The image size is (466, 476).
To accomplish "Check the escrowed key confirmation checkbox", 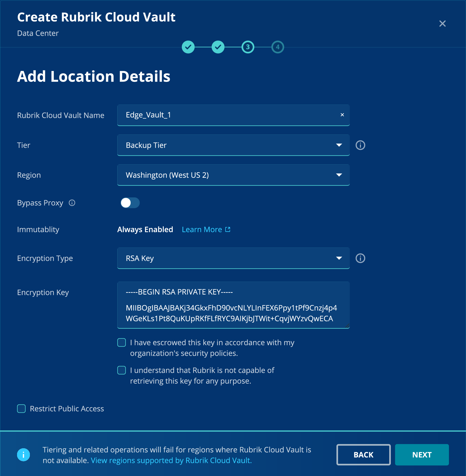I will [122, 343].
